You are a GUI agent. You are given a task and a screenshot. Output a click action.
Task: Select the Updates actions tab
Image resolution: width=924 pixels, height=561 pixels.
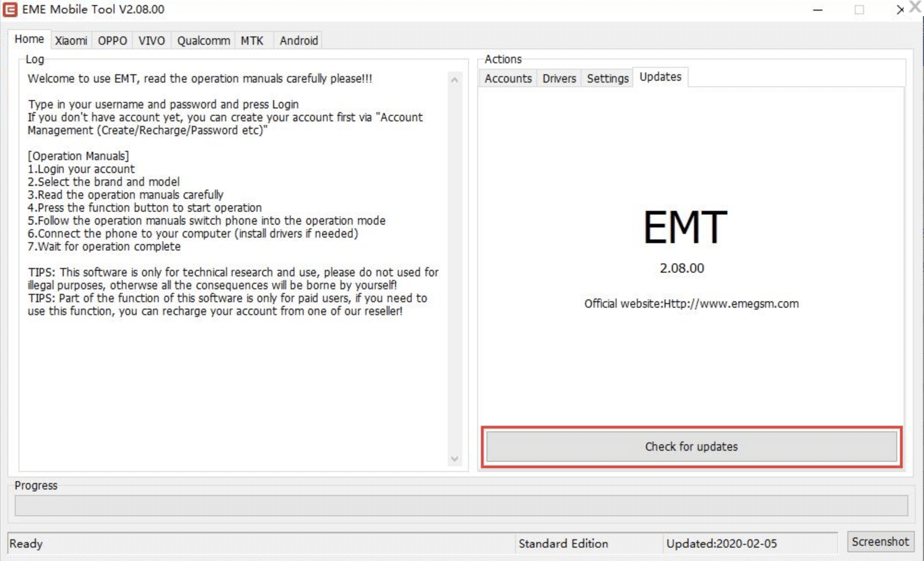click(x=660, y=77)
